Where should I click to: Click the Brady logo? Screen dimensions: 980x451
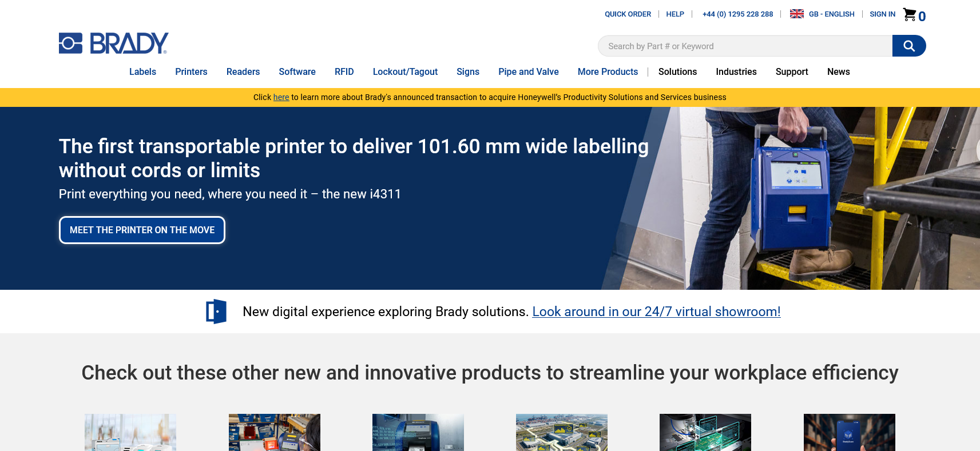[x=113, y=43]
